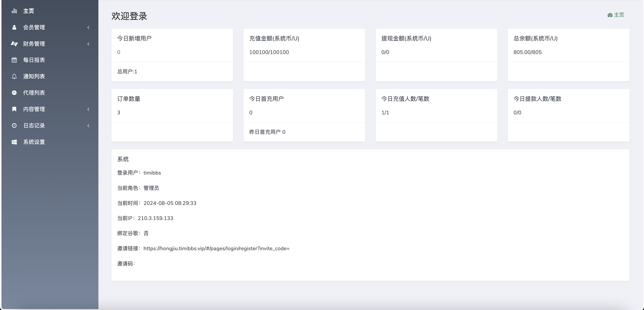Click the invite link URL hongjiu.timibbs.vip
Image resolution: width=644 pixels, height=310 pixels.
[x=216, y=248]
